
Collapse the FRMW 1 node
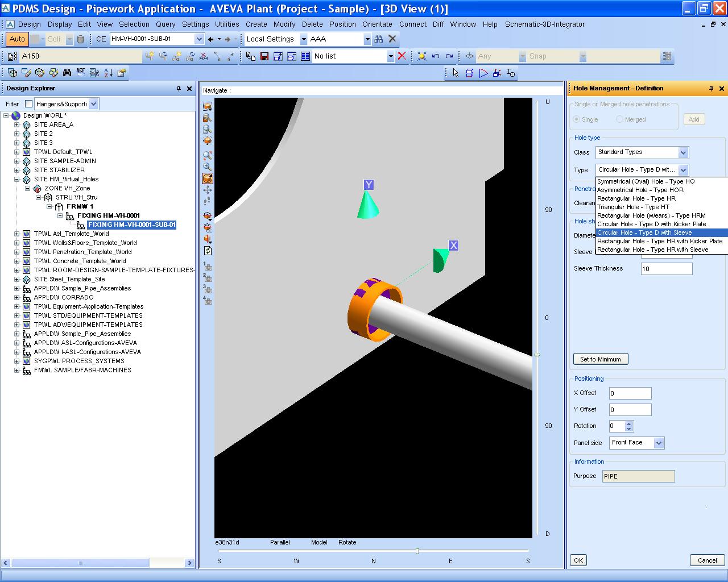click(49, 207)
